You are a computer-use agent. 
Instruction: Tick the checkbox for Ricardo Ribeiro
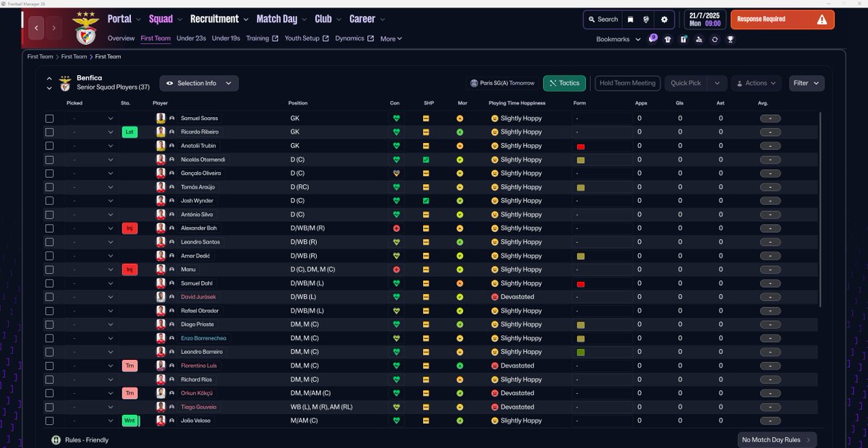pos(49,132)
